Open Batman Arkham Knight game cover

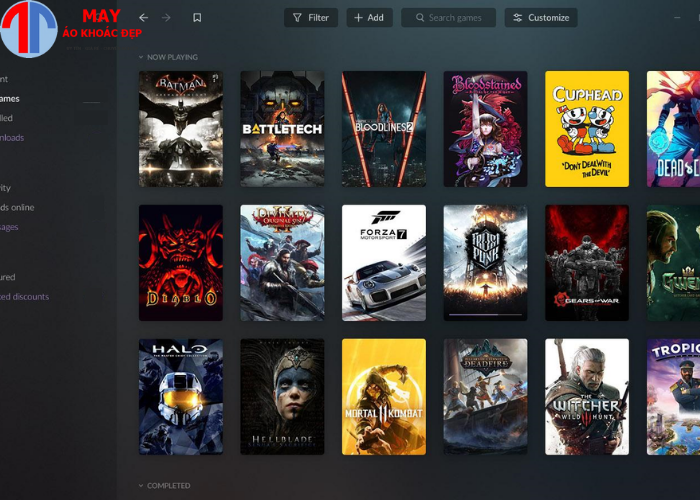coord(181,128)
